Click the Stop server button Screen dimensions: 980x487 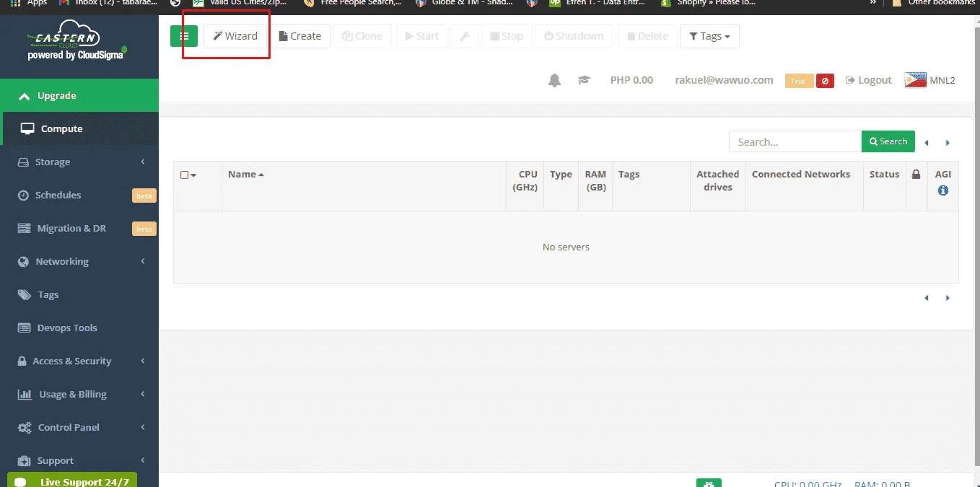tap(507, 36)
